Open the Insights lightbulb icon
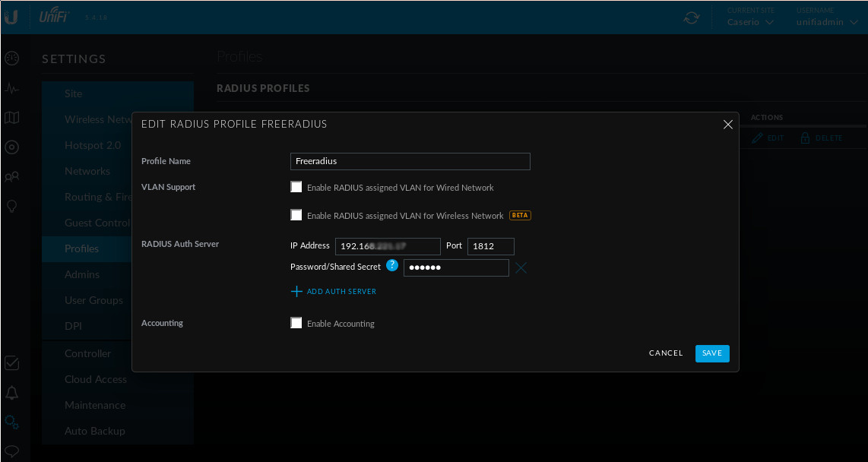868x462 pixels. (x=11, y=207)
